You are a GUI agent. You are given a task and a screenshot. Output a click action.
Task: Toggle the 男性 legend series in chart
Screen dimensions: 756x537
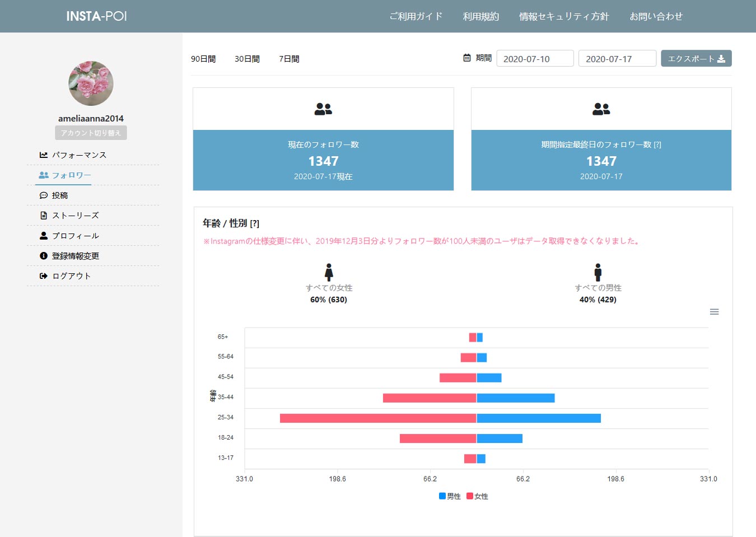click(x=450, y=496)
